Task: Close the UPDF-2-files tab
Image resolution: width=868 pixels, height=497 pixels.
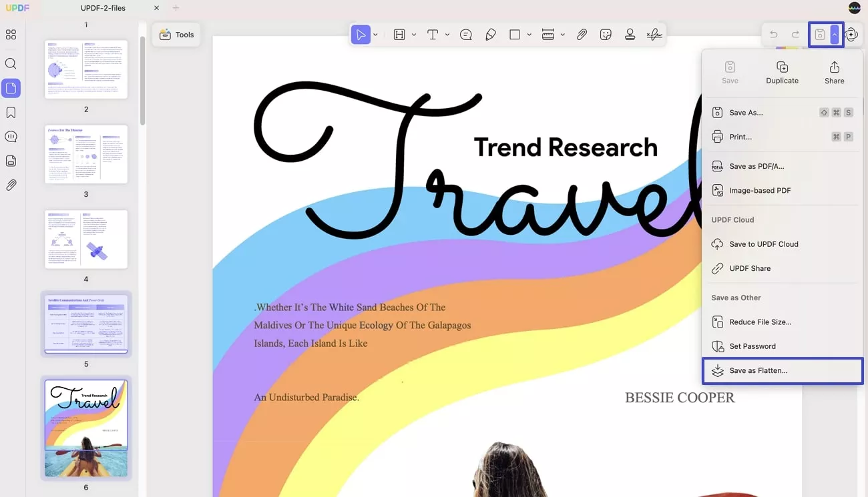Action: [156, 8]
